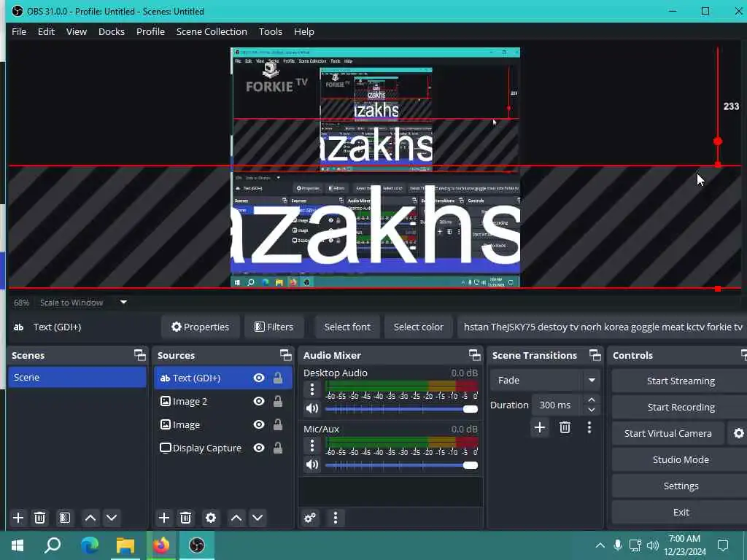The image size is (747, 560).
Task: Open source properties gear in the Sources panel
Action: (211, 518)
